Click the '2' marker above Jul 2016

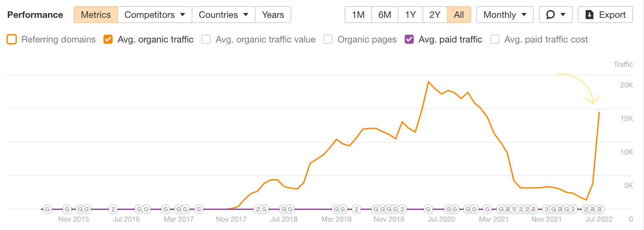(x=113, y=209)
